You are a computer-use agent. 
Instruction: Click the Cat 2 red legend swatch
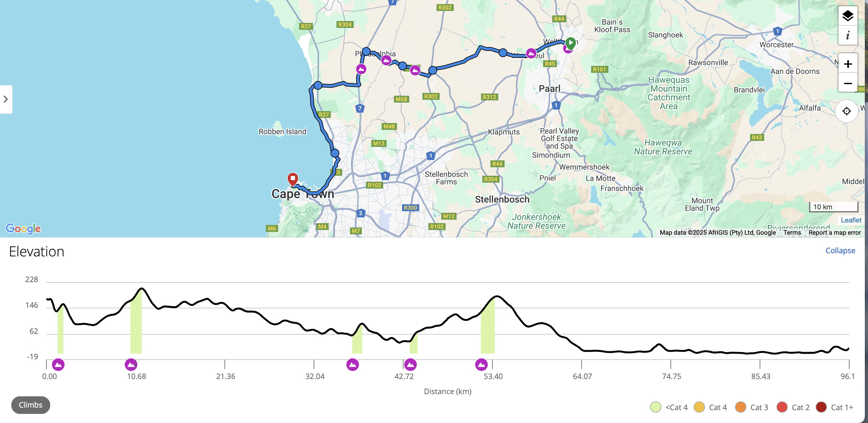pyautogui.click(x=782, y=407)
